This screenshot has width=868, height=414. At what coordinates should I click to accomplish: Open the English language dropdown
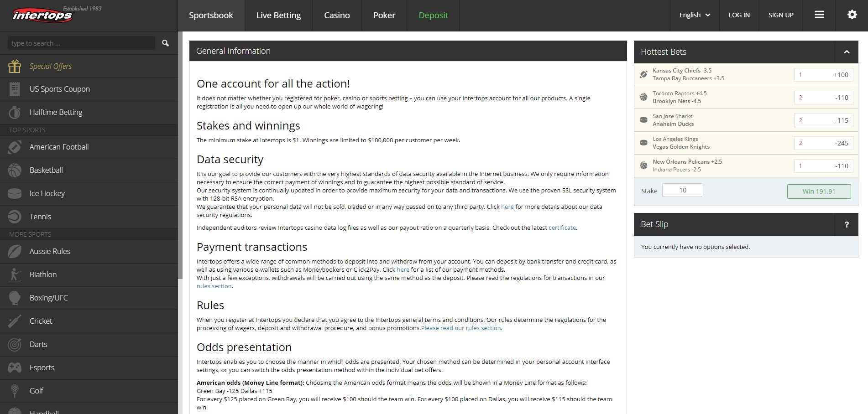(x=694, y=15)
